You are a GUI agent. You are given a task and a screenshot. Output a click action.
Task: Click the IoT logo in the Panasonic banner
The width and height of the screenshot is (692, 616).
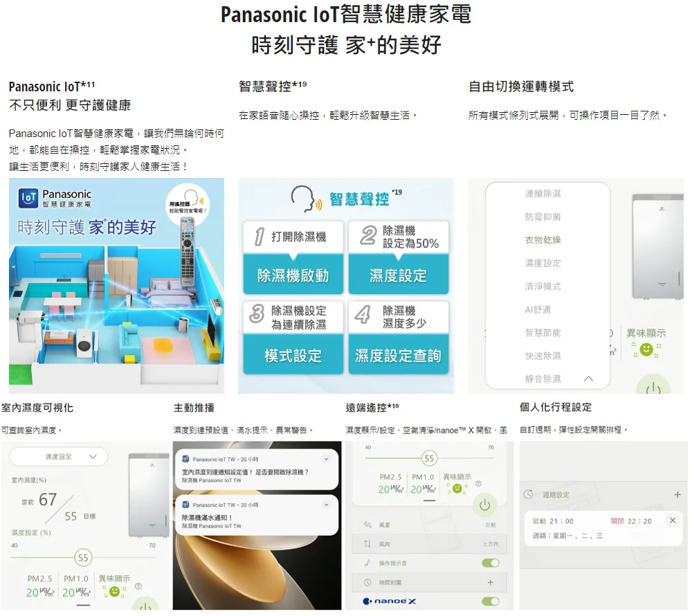point(28,198)
